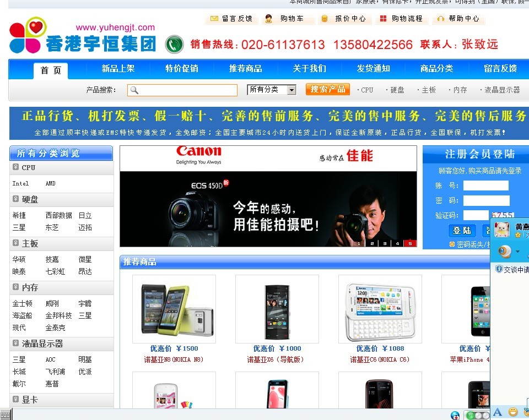Click the keyboard icon in the status bar
The height and width of the screenshot is (420, 529).
click(6, 414)
